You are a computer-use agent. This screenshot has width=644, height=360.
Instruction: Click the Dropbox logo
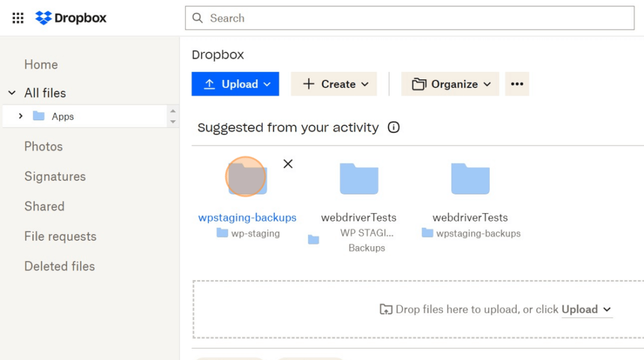pyautogui.click(x=70, y=18)
